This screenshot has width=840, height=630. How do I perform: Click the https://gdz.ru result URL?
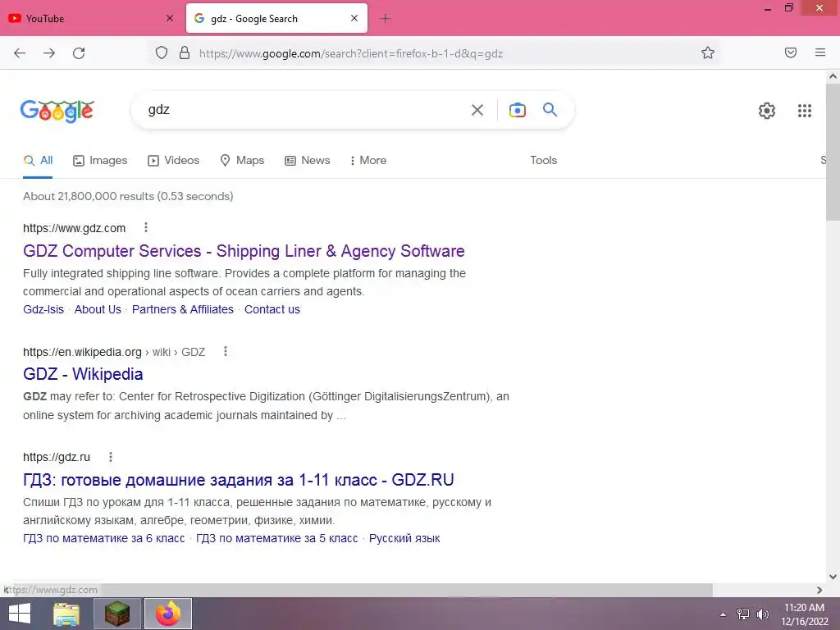point(57,458)
